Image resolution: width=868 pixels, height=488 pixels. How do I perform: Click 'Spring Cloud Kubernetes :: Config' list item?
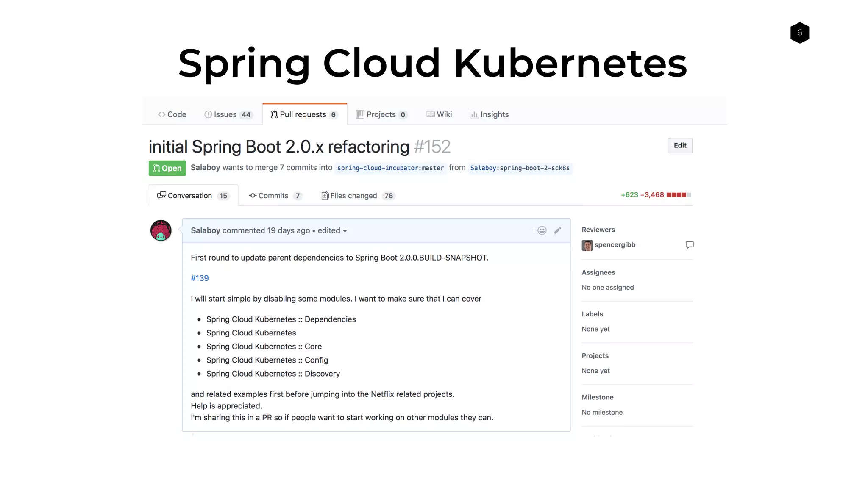point(267,360)
